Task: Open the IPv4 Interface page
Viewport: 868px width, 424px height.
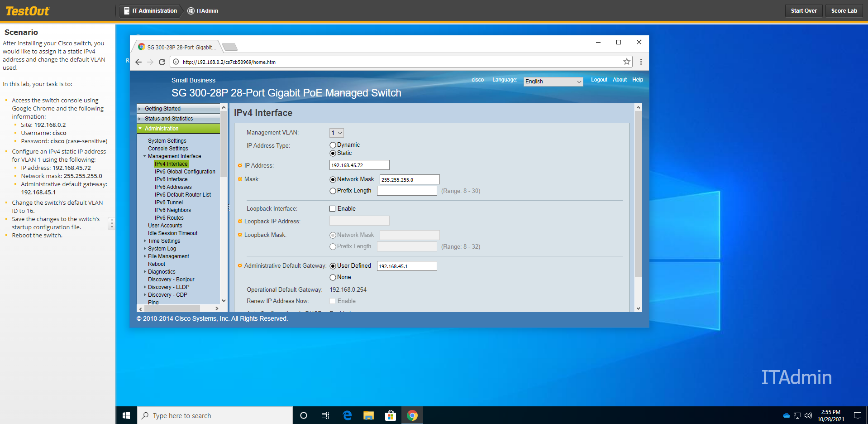Action: point(171,164)
